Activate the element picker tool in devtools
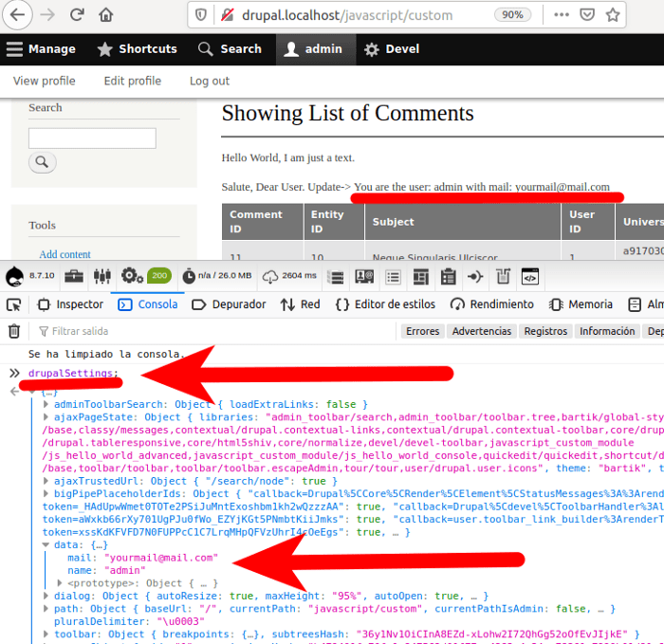The image size is (664, 644). click(x=14, y=304)
